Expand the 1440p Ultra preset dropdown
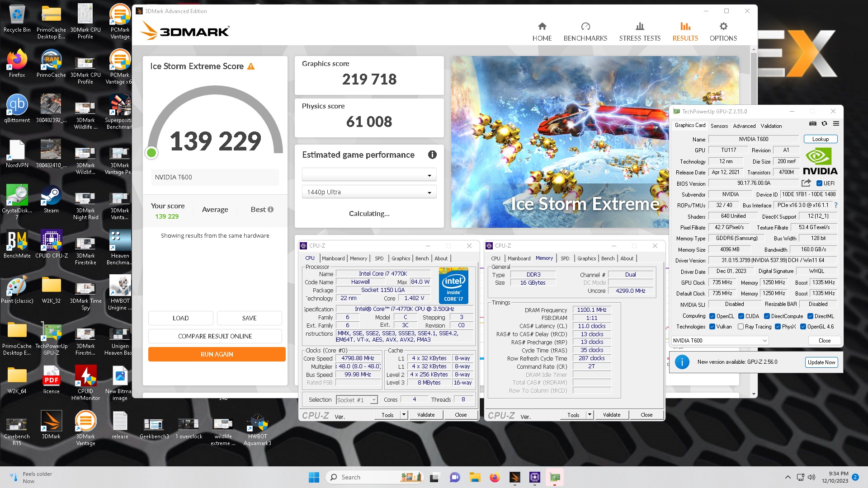 point(369,192)
